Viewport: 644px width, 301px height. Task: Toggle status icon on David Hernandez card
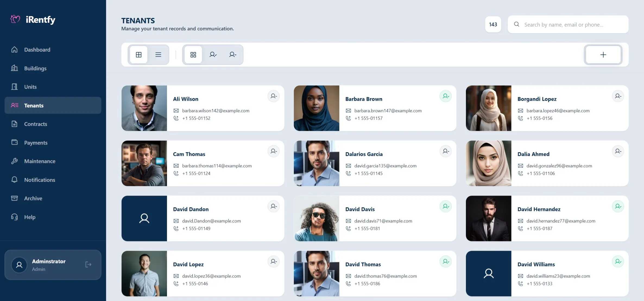(618, 206)
